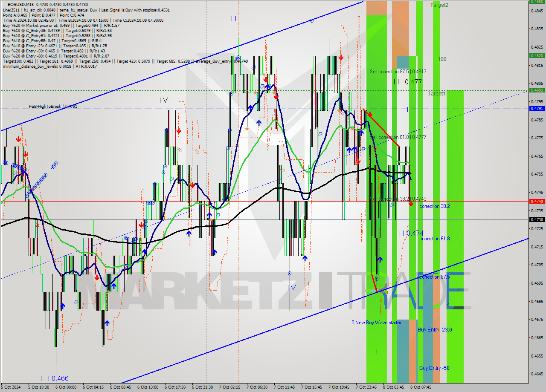Screen dimensions: 546x392
Task: Click the 0.4655 price axis label
Action: [x=536, y=355]
